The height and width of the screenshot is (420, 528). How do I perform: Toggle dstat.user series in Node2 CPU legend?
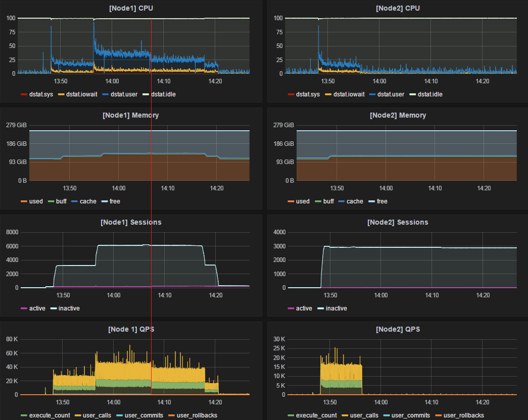click(391, 94)
